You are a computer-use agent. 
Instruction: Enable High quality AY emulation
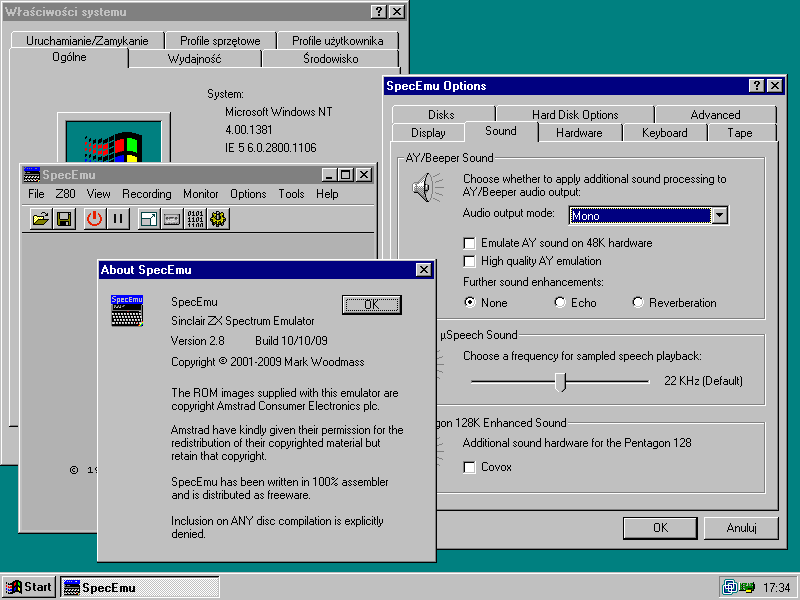532,261
